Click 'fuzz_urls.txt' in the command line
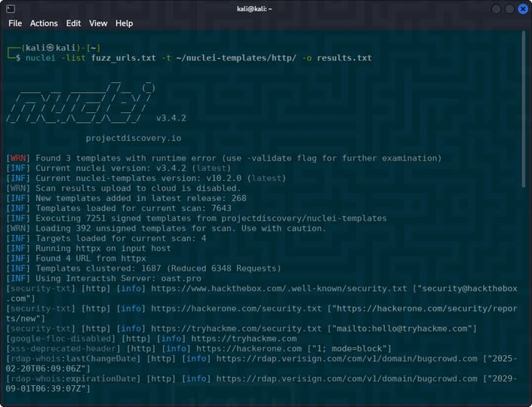Image resolution: width=532 pixels, height=407 pixels. click(x=124, y=58)
